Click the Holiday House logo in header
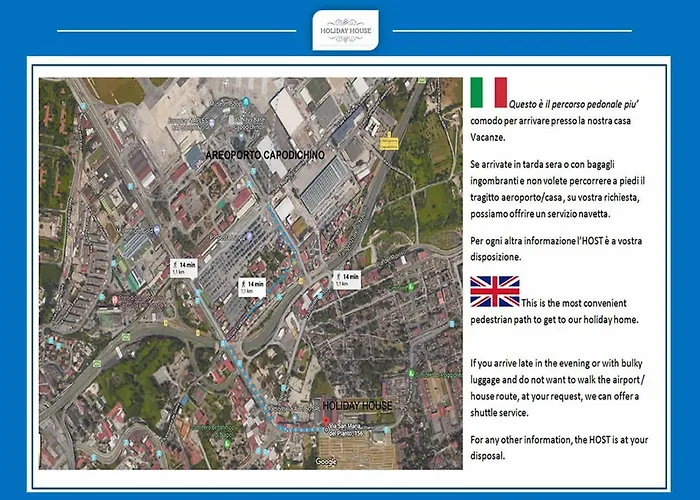Screen dimensions: 700x500 [345, 30]
